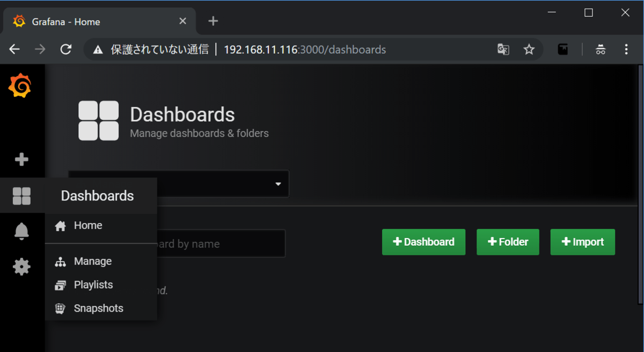
Task: Click the green + Folder button
Action: 508,242
